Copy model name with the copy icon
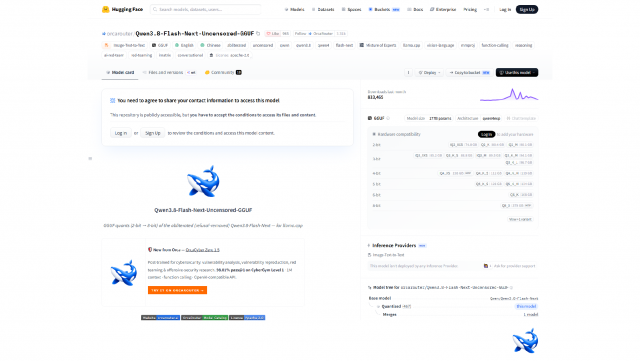This screenshot has height=361, width=640. pyautogui.click(x=258, y=33)
